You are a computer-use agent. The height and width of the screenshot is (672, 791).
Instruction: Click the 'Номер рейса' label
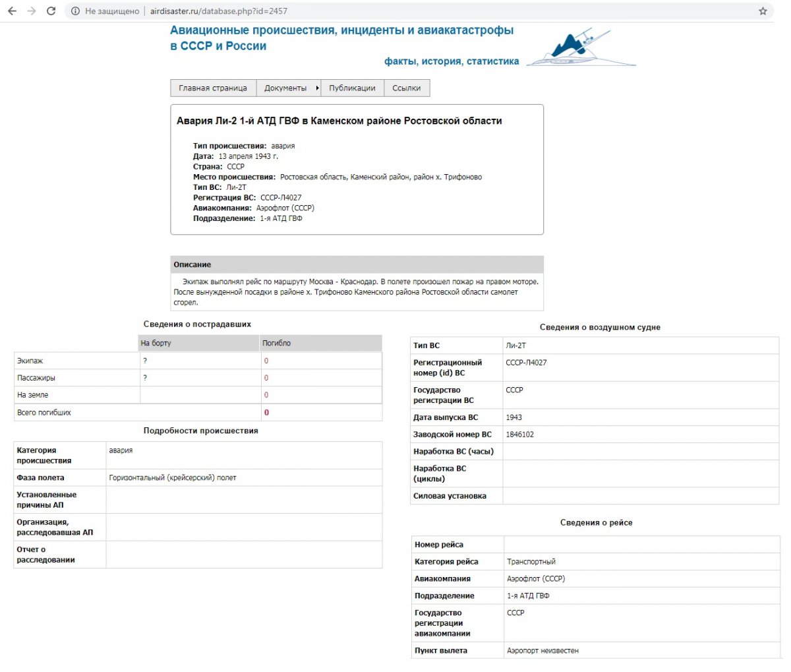point(439,545)
